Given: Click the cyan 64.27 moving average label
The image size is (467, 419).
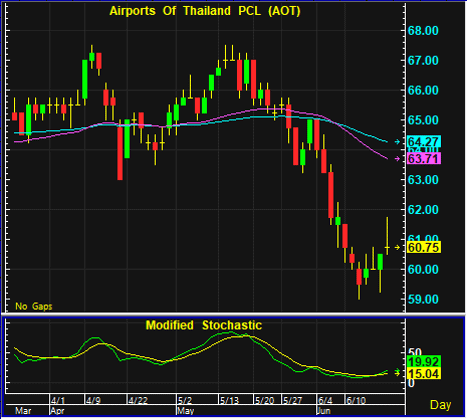Looking at the screenshot, I should pyautogui.click(x=424, y=141).
